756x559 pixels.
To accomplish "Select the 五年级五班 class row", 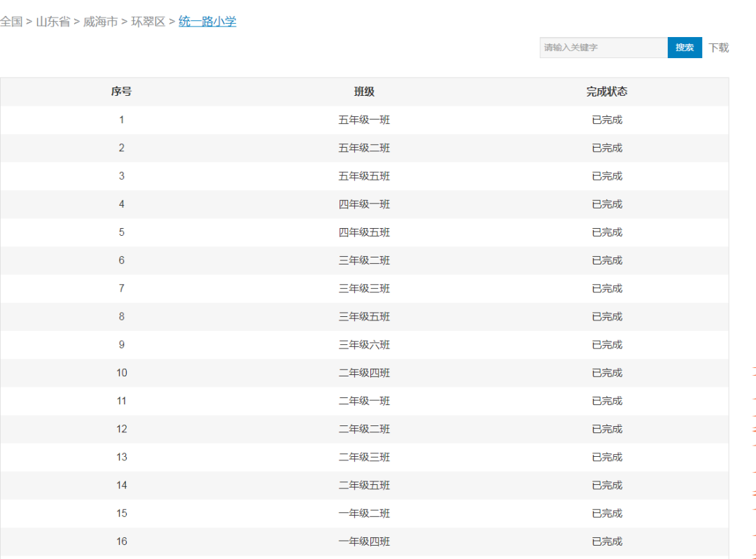I will pyautogui.click(x=364, y=176).
